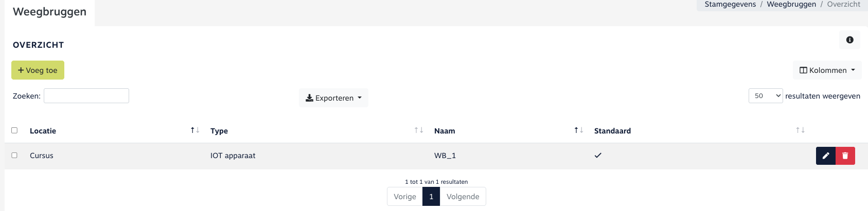Focus the Zoeken search field

coord(86,96)
